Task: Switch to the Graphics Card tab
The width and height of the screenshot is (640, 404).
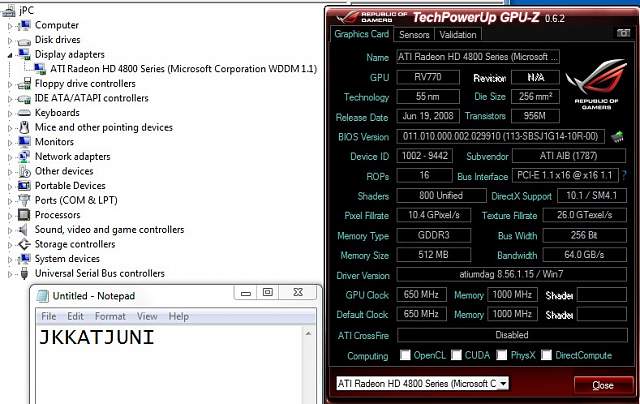Action: point(361,34)
